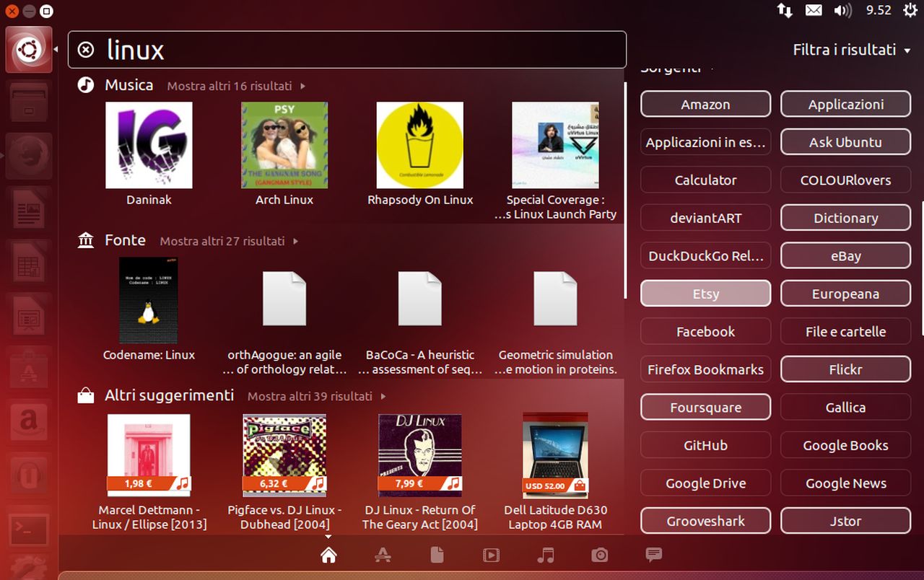This screenshot has width=924, height=580.
Task: Open the Arch Linux music result
Action: coord(284,154)
